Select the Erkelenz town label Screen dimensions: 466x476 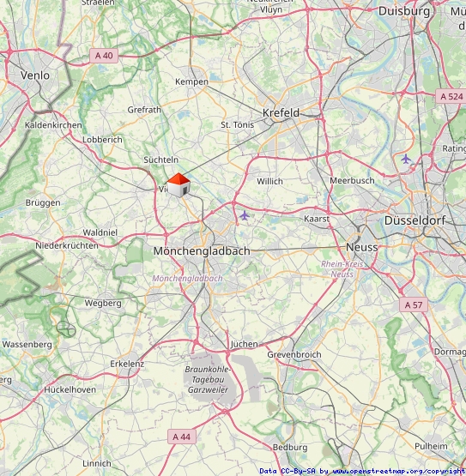pos(127,364)
